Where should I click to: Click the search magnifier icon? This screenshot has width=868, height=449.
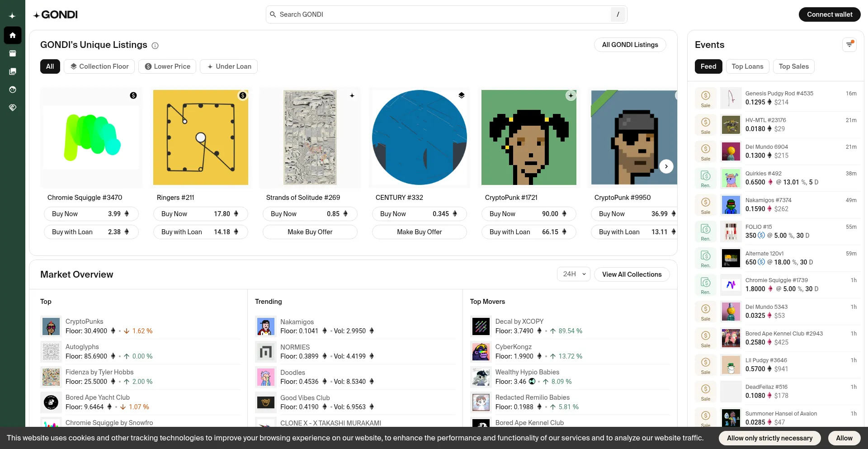pos(273,14)
